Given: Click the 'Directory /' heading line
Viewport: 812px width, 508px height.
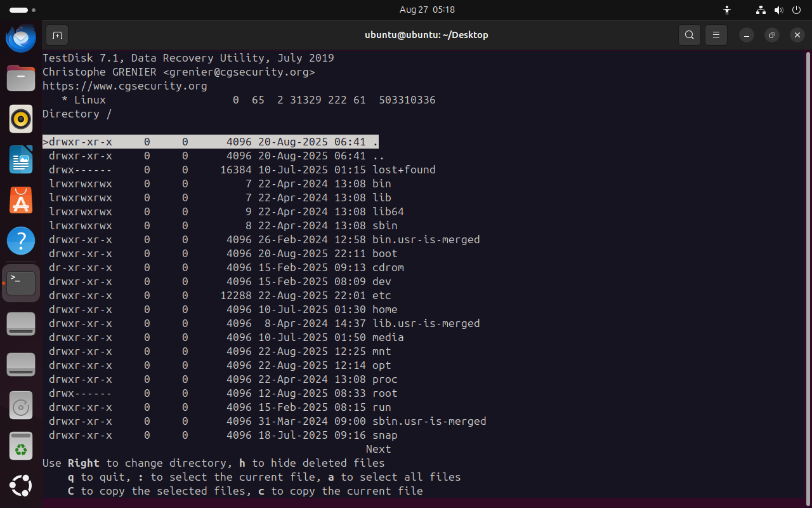Looking at the screenshot, I should [77, 114].
